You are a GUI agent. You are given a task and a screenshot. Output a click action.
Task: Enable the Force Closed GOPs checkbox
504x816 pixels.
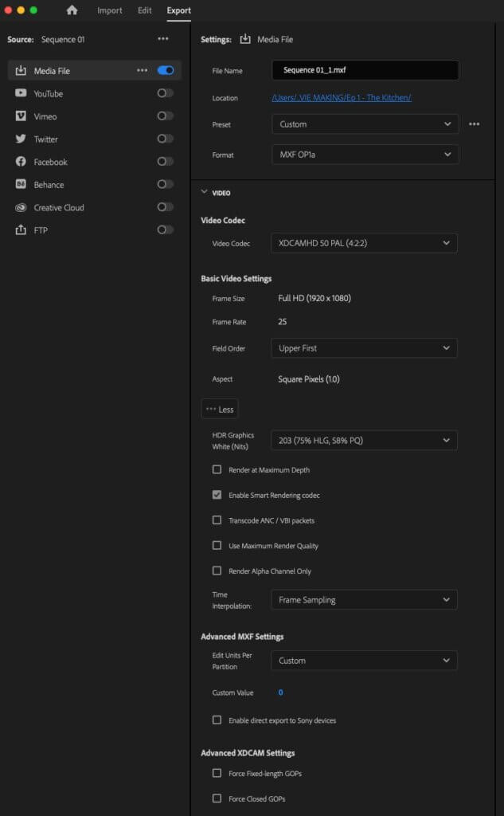click(x=216, y=798)
